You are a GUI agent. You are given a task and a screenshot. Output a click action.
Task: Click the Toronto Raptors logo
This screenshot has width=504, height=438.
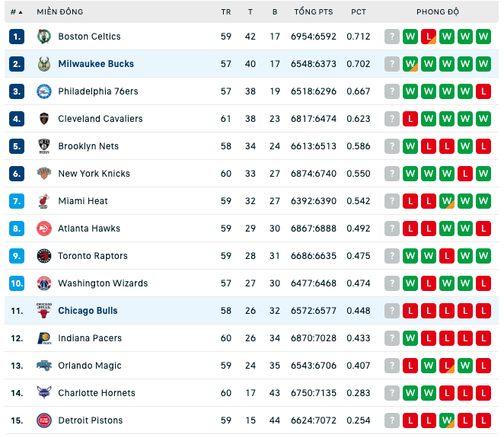pos(44,256)
